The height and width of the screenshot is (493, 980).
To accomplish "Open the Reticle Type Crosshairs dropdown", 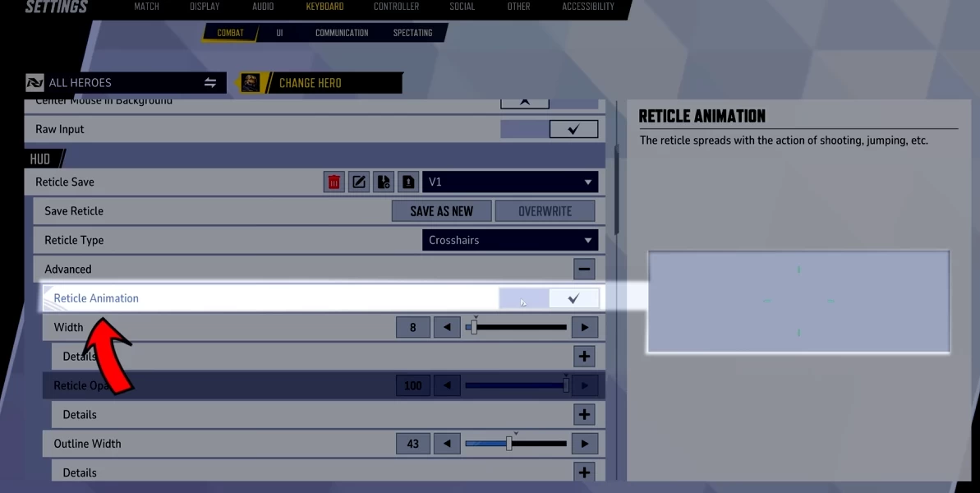I will pos(510,241).
